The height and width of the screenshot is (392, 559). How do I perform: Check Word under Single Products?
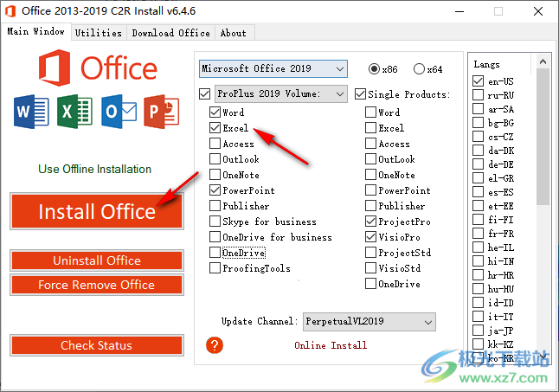[x=370, y=112]
